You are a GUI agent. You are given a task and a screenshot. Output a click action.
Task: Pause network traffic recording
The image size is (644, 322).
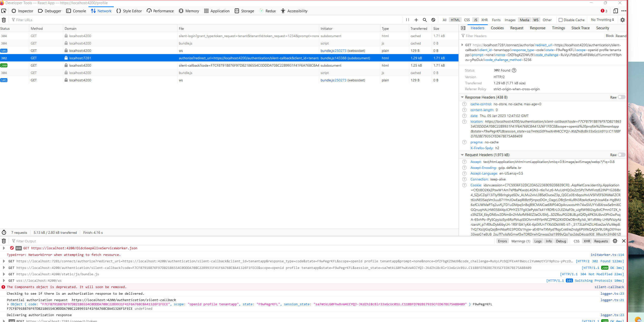click(407, 20)
